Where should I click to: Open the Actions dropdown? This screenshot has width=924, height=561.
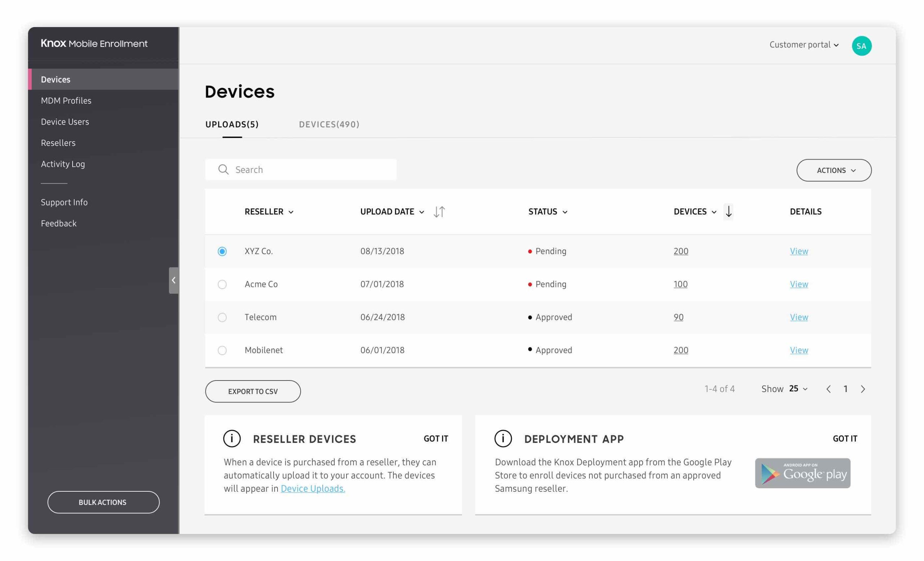(x=834, y=170)
